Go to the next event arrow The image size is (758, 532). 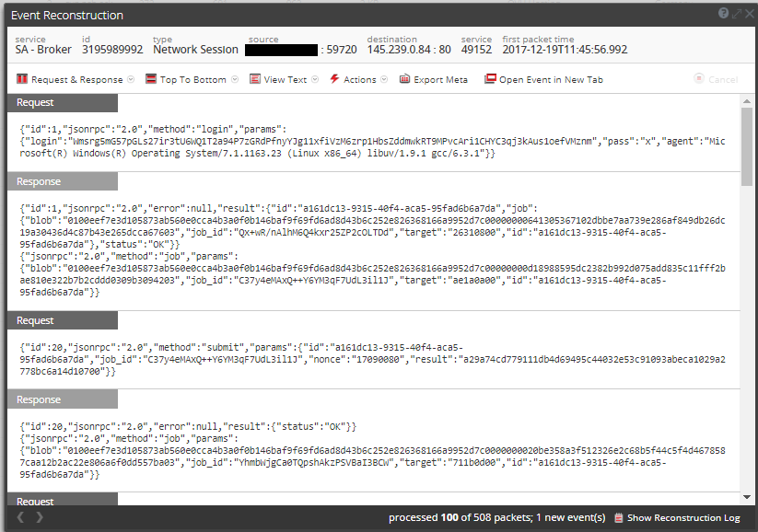coord(39,517)
